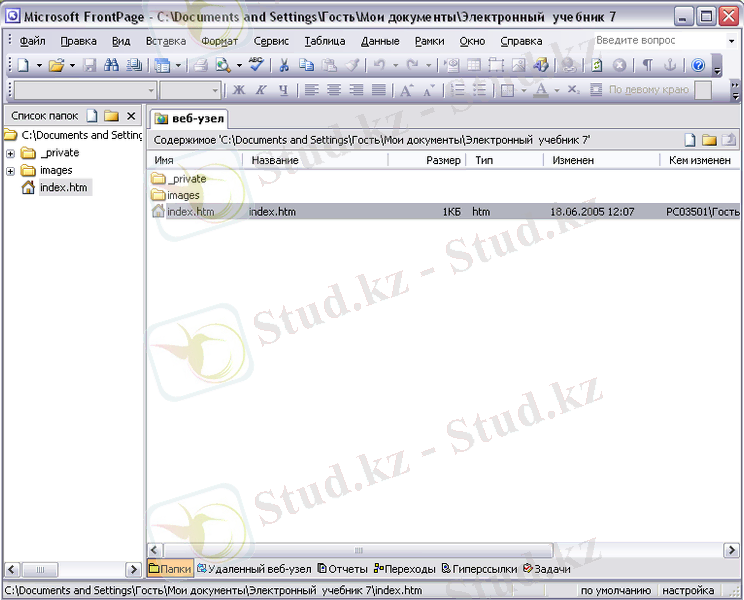The width and height of the screenshot is (744, 600).
Task: Toggle the anchor layer icon
Action: click(x=670, y=65)
